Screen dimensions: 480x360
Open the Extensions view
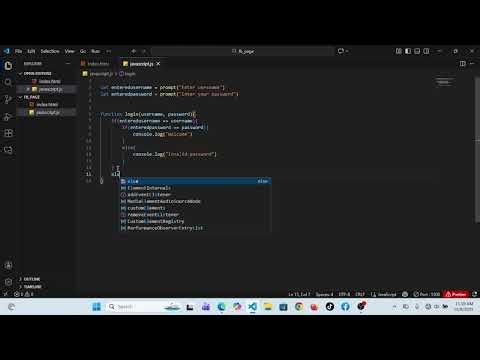coord(8,133)
